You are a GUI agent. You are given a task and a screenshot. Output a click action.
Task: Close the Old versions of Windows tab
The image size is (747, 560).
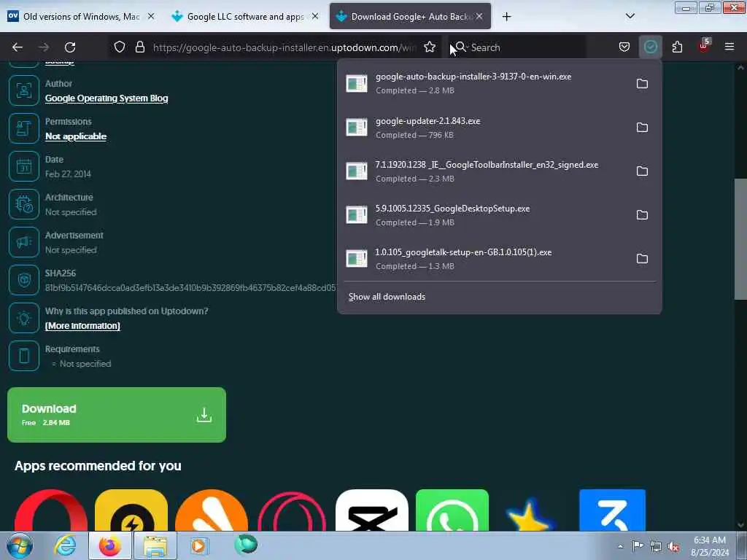pyautogui.click(x=151, y=16)
